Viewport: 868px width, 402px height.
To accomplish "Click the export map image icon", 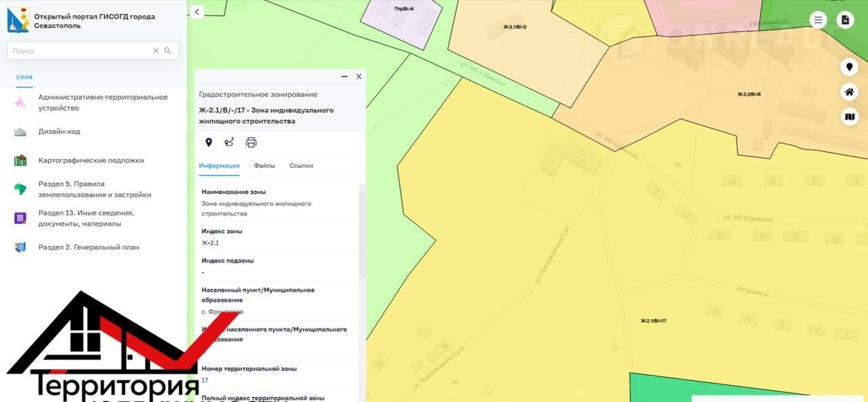I will pyautogui.click(x=845, y=20).
